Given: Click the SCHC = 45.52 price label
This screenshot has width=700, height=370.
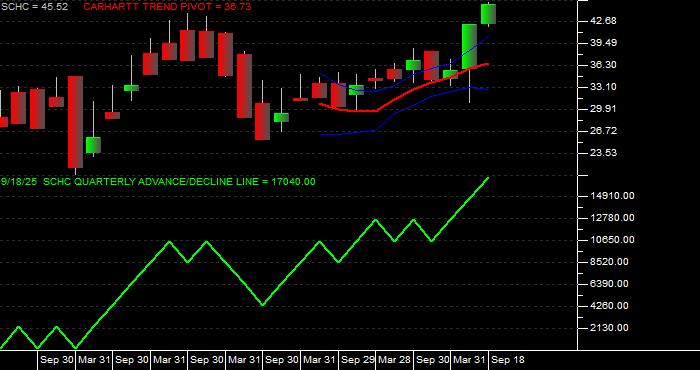Looking at the screenshot, I should (x=34, y=7).
